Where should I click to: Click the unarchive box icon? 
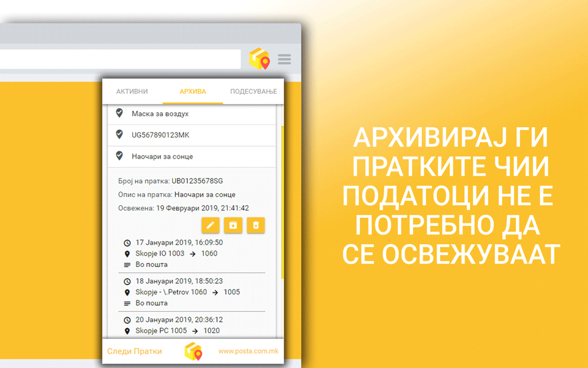(x=233, y=225)
